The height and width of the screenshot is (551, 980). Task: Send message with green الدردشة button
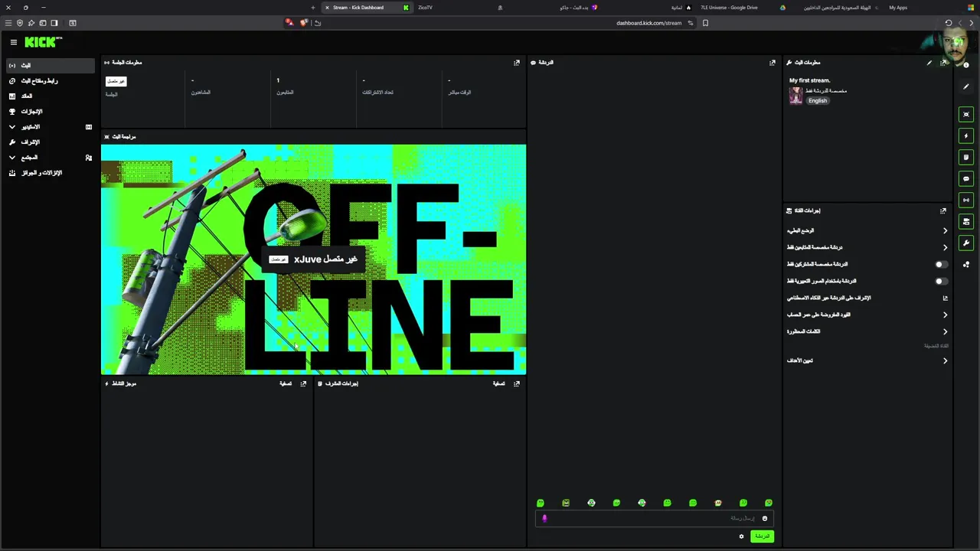(762, 536)
